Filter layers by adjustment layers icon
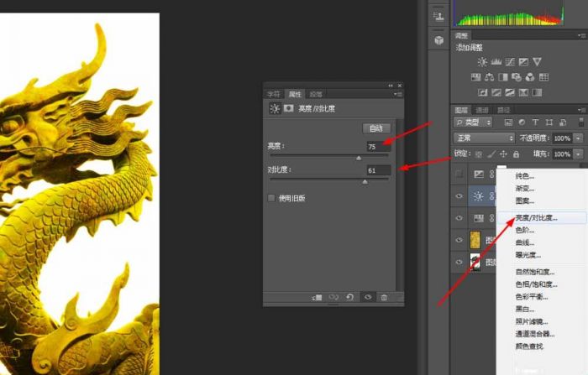The width and height of the screenshot is (588, 375). tap(522, 122)
